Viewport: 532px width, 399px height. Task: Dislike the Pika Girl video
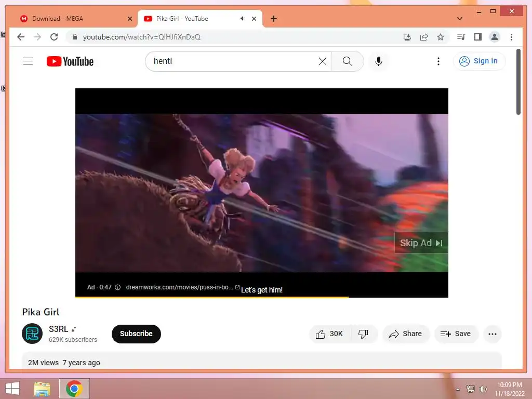point(363,334)
